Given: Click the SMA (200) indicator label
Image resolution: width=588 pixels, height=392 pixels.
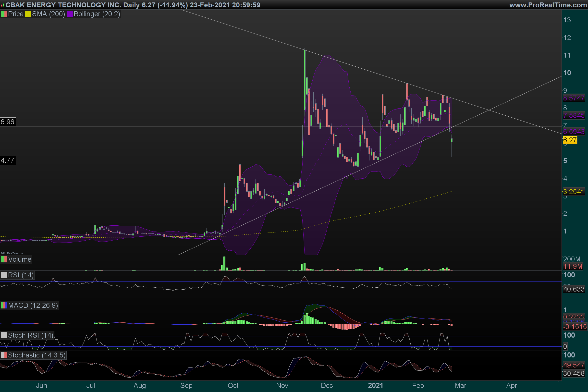Looking at the screenshot, I should point(48,14).
